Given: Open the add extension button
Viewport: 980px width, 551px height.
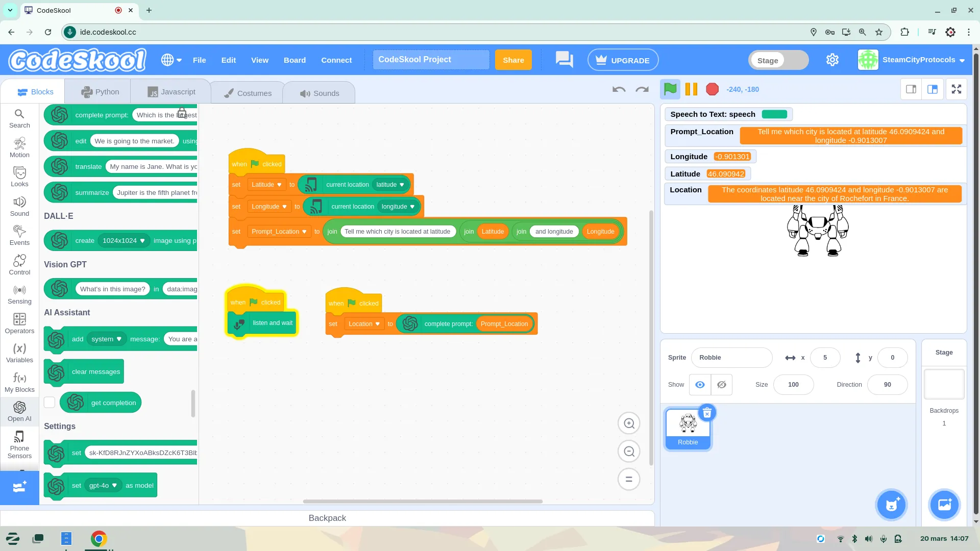Looking at the screenshot, I should point(19,487).
